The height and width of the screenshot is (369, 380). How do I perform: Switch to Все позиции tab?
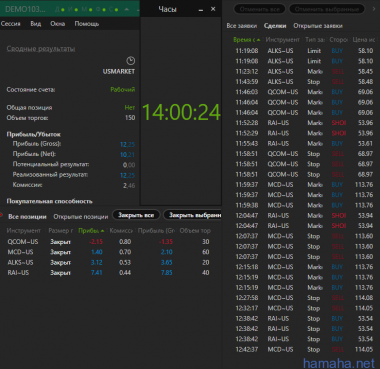coord(27,217)
